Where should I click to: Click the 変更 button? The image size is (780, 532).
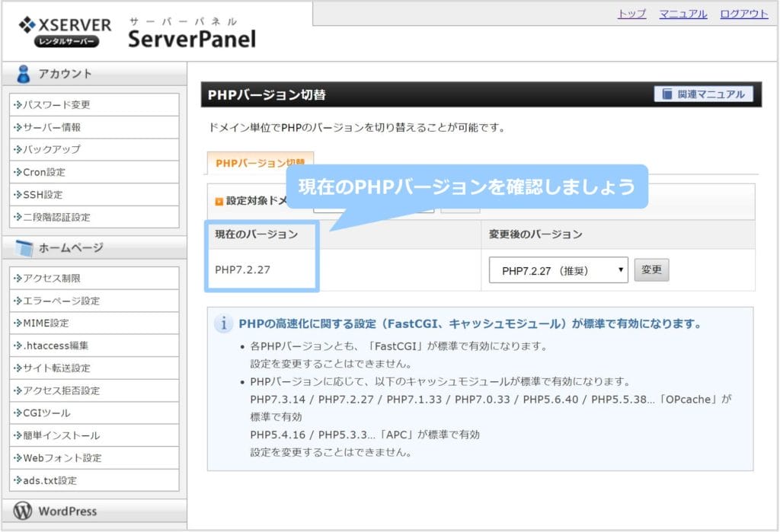click(651, 269)
